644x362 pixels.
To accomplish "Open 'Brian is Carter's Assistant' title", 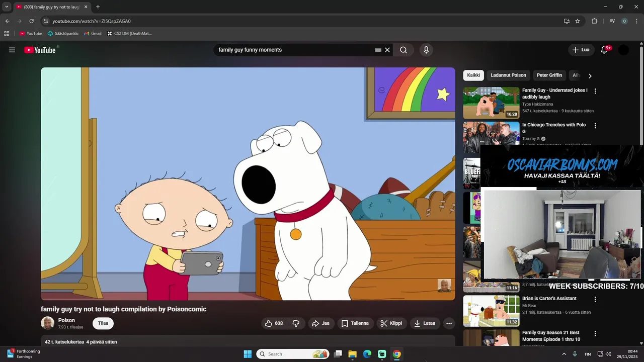I will (549, 298).
